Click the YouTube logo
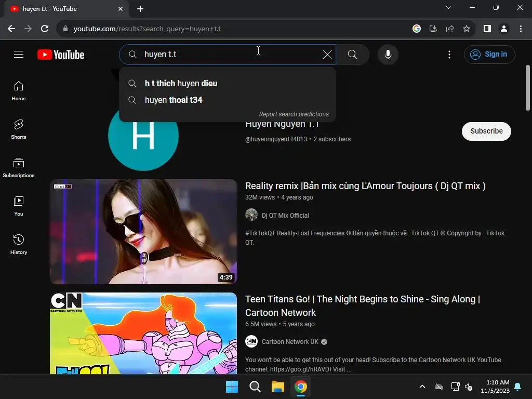 [61, 55]
